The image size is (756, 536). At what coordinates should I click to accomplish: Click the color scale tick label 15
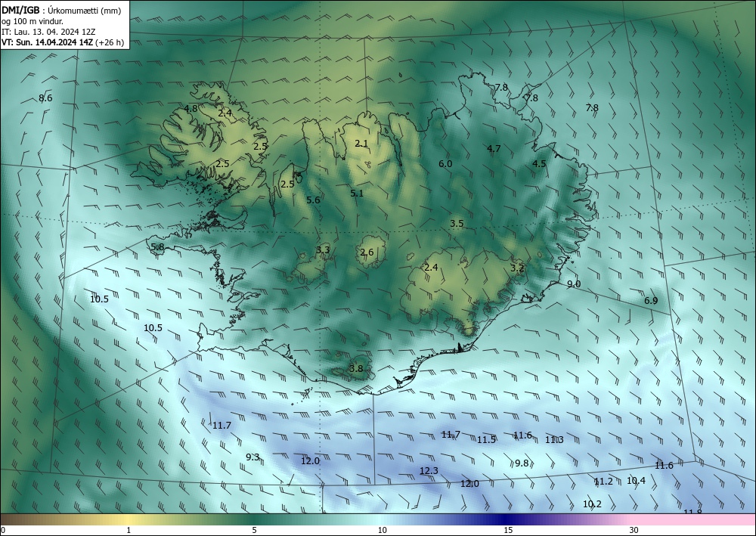(508, 531)
